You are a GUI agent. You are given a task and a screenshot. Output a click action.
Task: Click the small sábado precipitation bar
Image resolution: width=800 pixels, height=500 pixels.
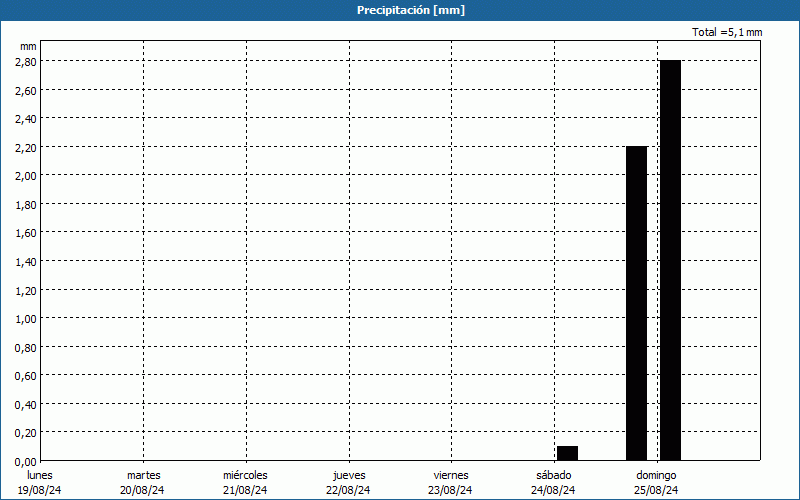click(x=567, y=453)
